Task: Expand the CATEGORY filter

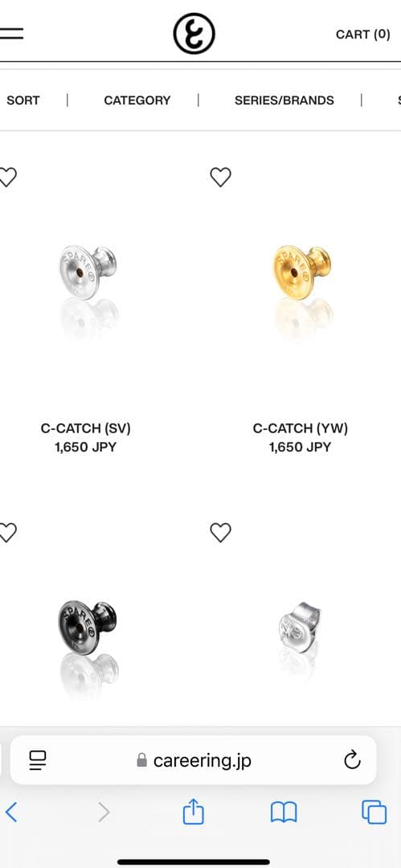Action: (137, 100)
